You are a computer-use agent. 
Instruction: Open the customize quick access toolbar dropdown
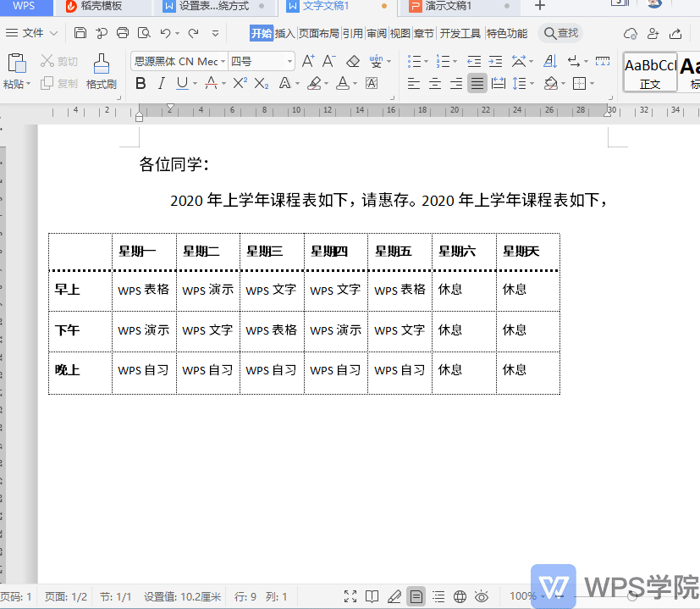tap(215, 33)
